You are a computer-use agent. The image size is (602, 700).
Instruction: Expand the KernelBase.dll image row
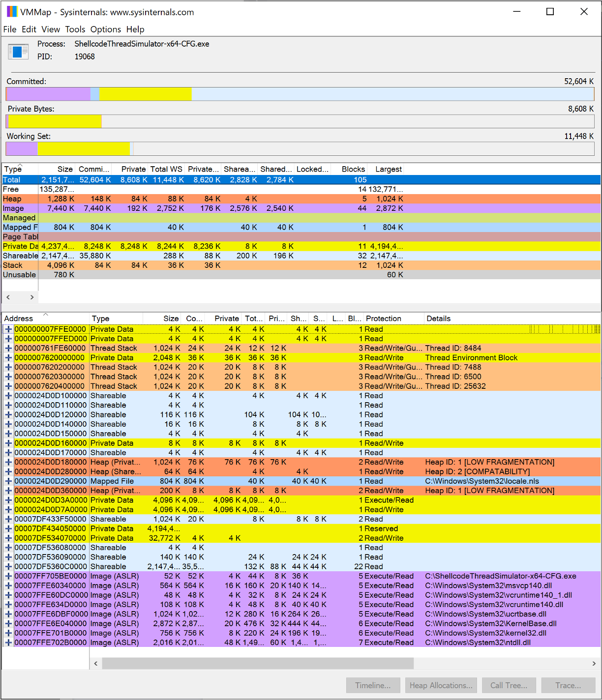8,624
